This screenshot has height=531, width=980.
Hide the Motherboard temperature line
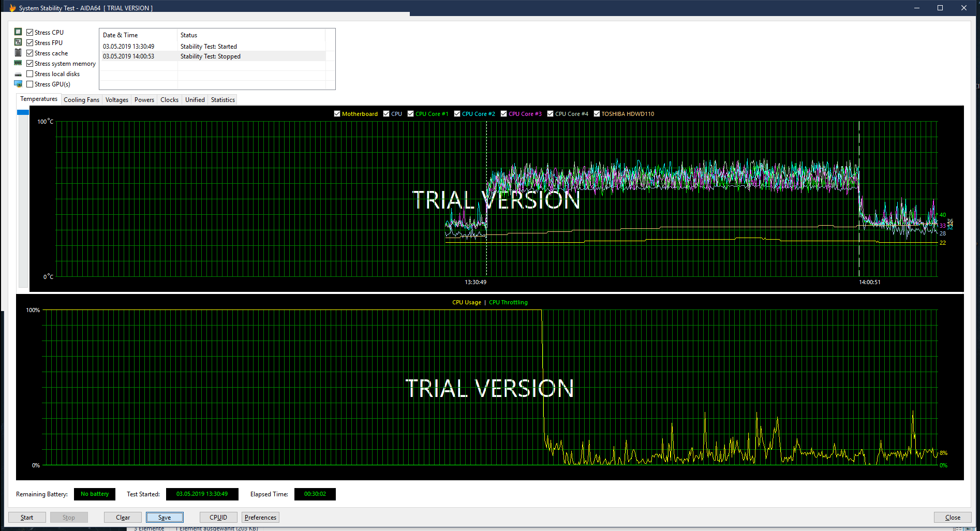(337, 114)
